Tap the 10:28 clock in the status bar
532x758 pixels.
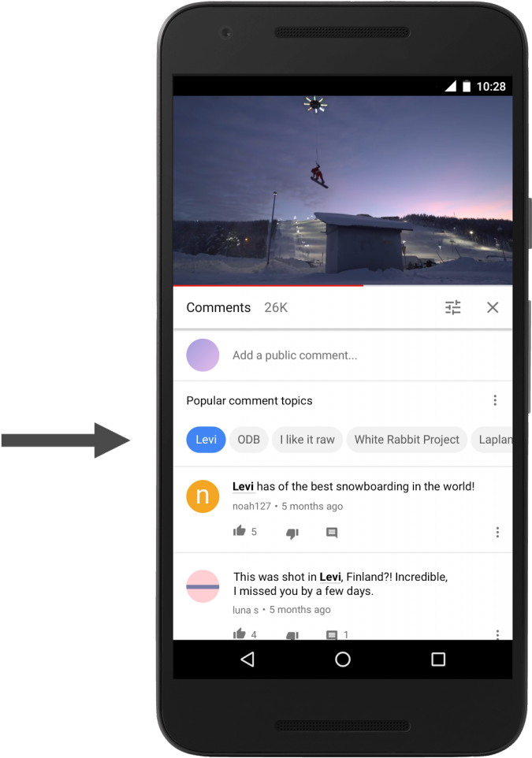[x=491, y=87]
